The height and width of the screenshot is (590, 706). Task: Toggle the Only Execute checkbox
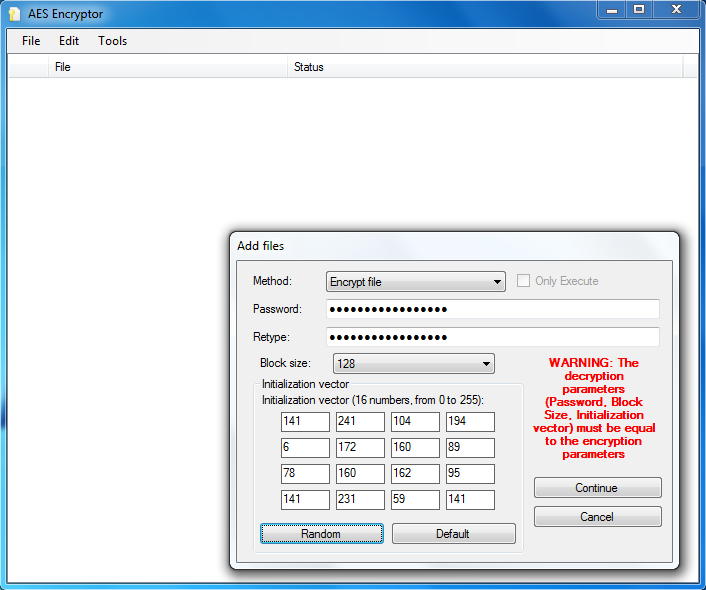point(523,281)
